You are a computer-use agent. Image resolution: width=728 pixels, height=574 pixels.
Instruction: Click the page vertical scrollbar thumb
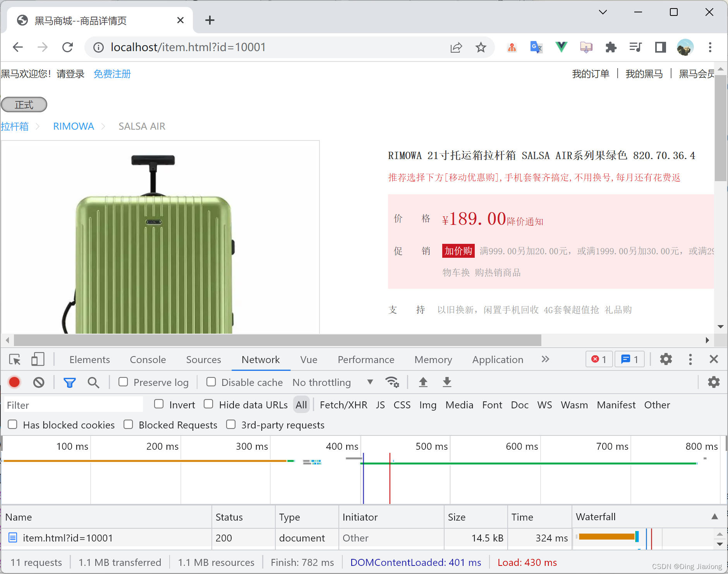[721, 128]
